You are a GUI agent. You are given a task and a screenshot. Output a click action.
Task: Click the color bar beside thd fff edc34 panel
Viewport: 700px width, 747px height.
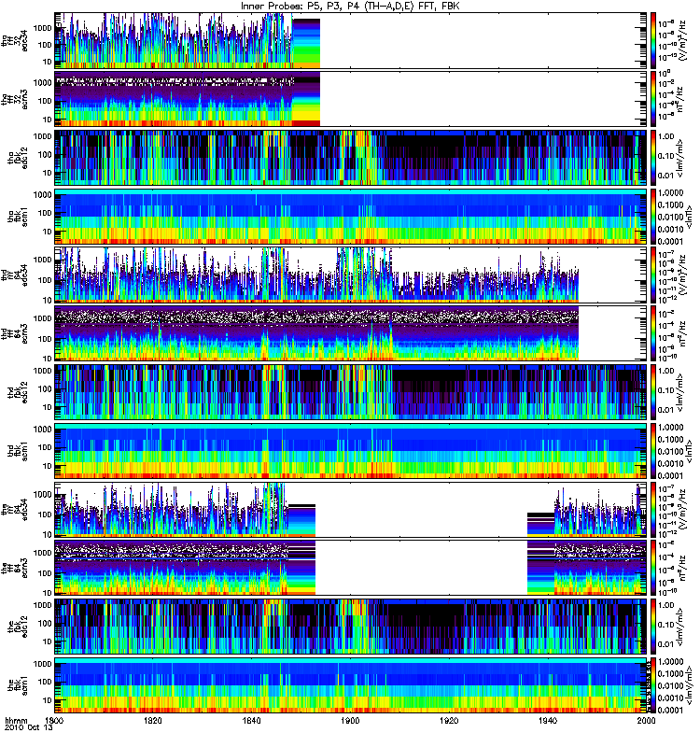pos(653,275)
